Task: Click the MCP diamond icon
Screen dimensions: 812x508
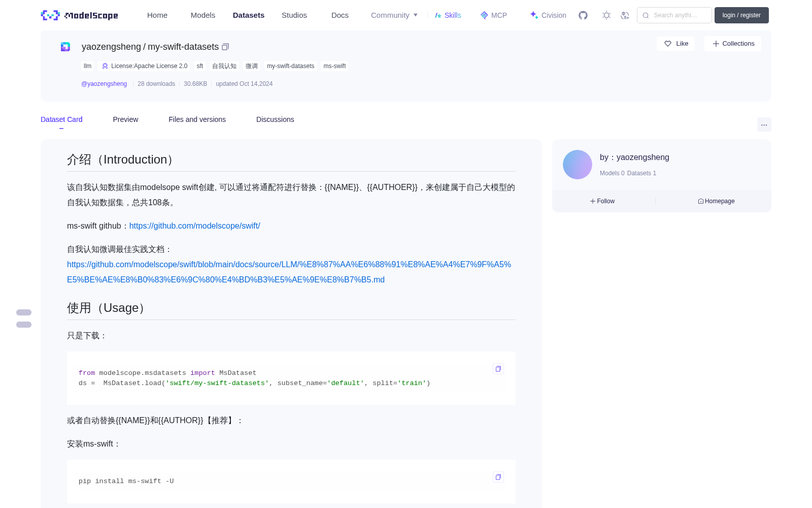Action: (484, 15)
